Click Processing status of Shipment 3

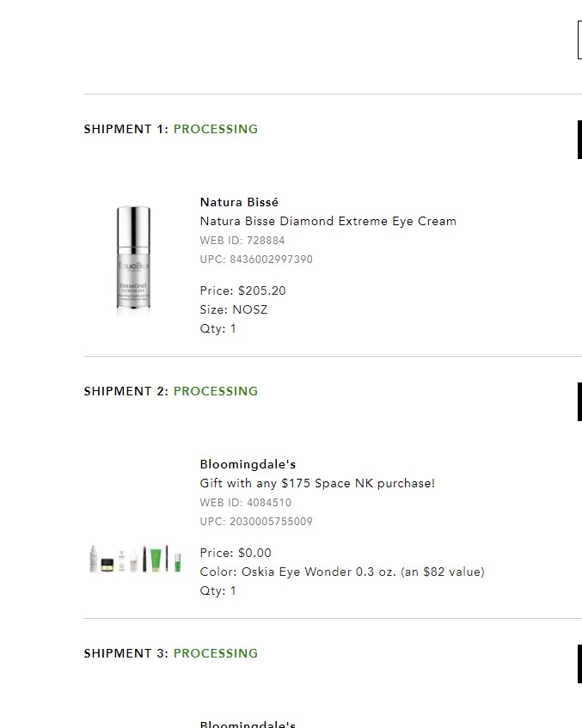click(x=216, y=653)
